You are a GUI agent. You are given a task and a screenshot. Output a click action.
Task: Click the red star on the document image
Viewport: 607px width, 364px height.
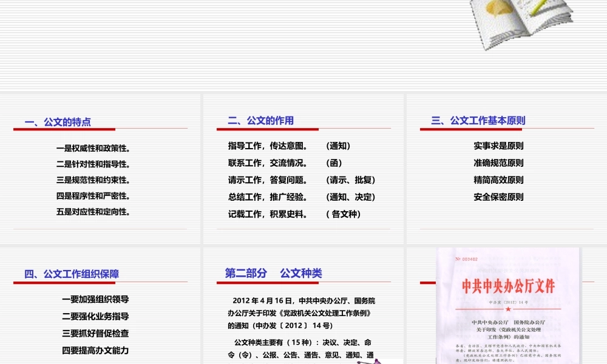[x=509, y=309]
